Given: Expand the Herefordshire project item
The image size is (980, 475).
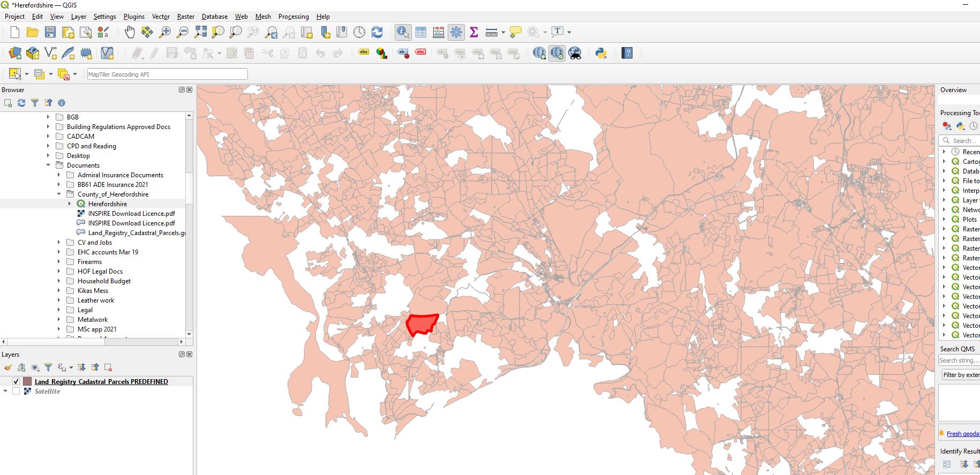Looking at the screenshot, I should 70,204.
